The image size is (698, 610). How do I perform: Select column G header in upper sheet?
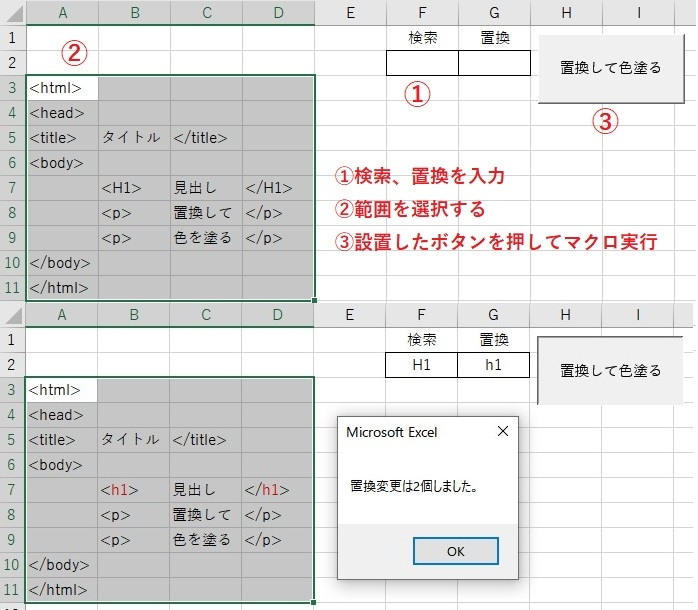[x=495, y=13]
